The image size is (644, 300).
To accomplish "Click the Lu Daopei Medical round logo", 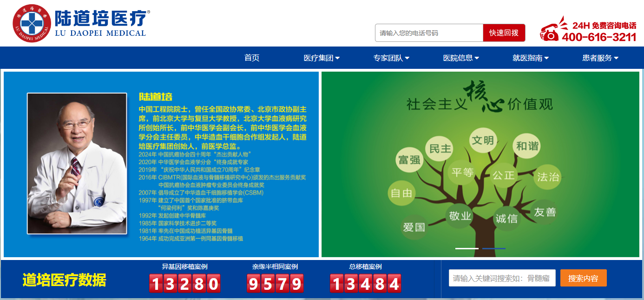I will tap(32, 23).
